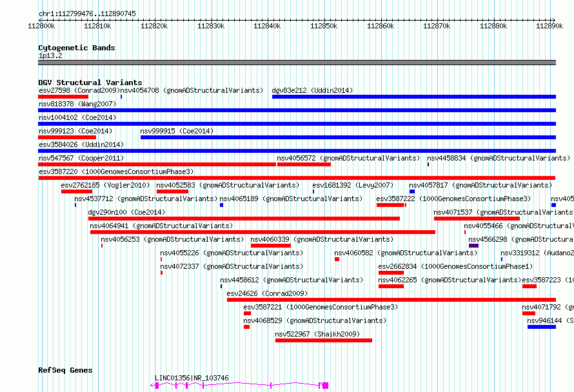Click nsv4537712 gnomAD variant label
The height and width of the screenshot is (392, 574).
146,199
